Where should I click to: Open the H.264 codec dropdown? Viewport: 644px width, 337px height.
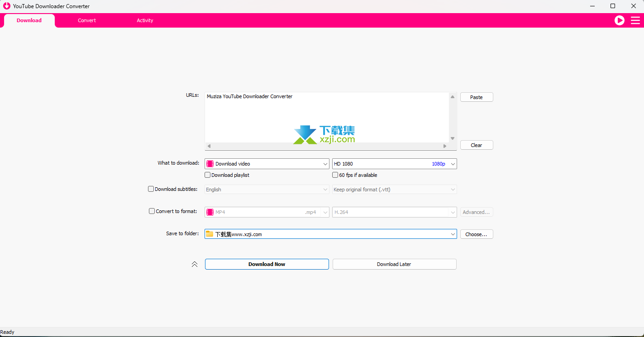[395, 212]
